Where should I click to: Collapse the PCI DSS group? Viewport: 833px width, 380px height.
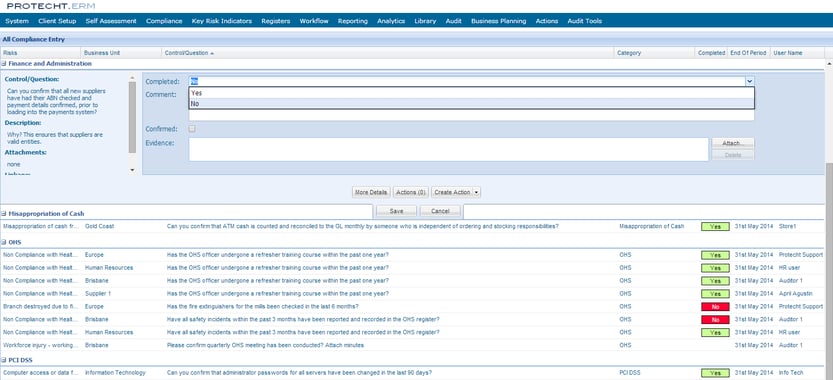point(4,360)
